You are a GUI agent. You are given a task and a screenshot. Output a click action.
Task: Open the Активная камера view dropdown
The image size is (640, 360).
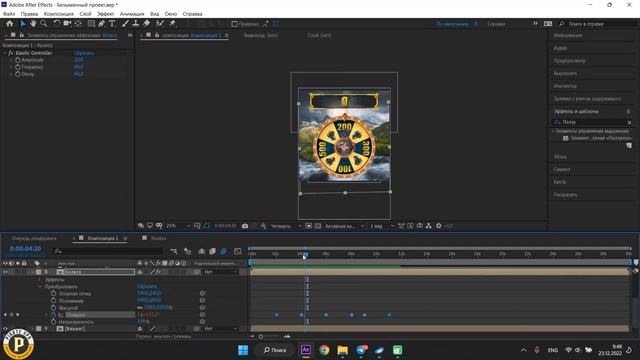[x=344, y=226]
